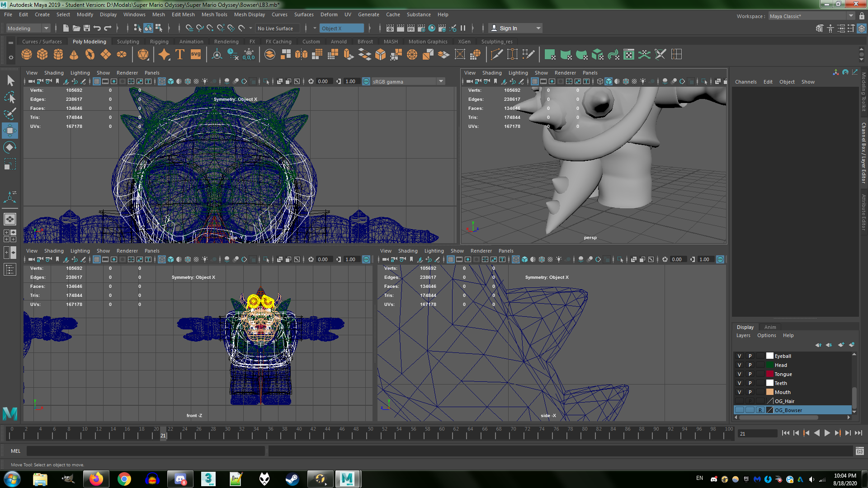Create a polygon sphere from the shelf
The height and width of the screenshot is (488, 868).
27,55
